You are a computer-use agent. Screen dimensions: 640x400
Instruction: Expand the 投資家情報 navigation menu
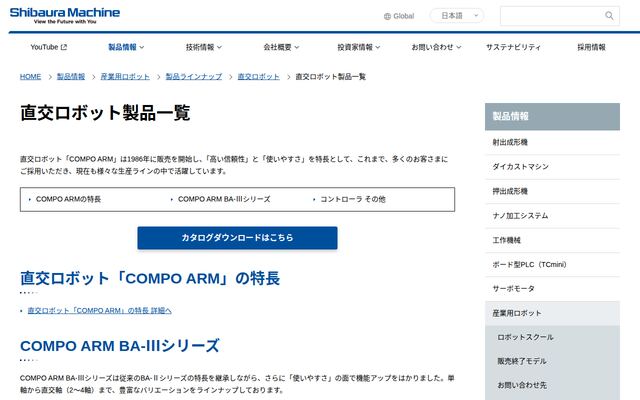point(358,47)
